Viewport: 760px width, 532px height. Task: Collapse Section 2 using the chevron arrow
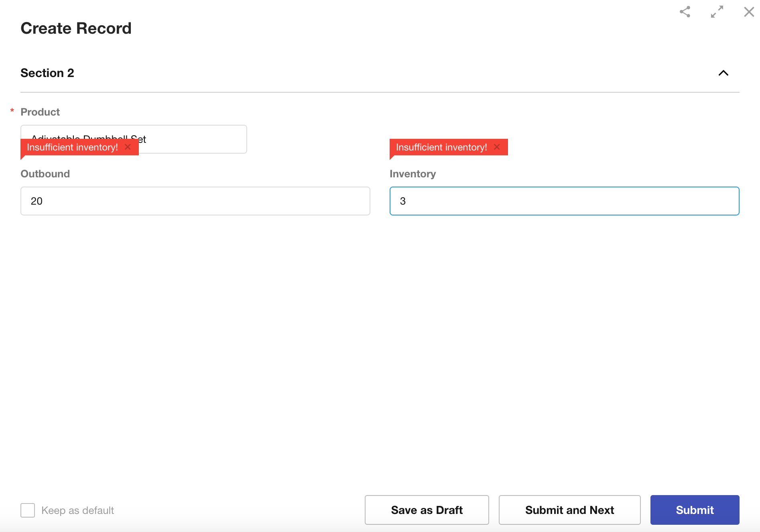pos(723,73)
